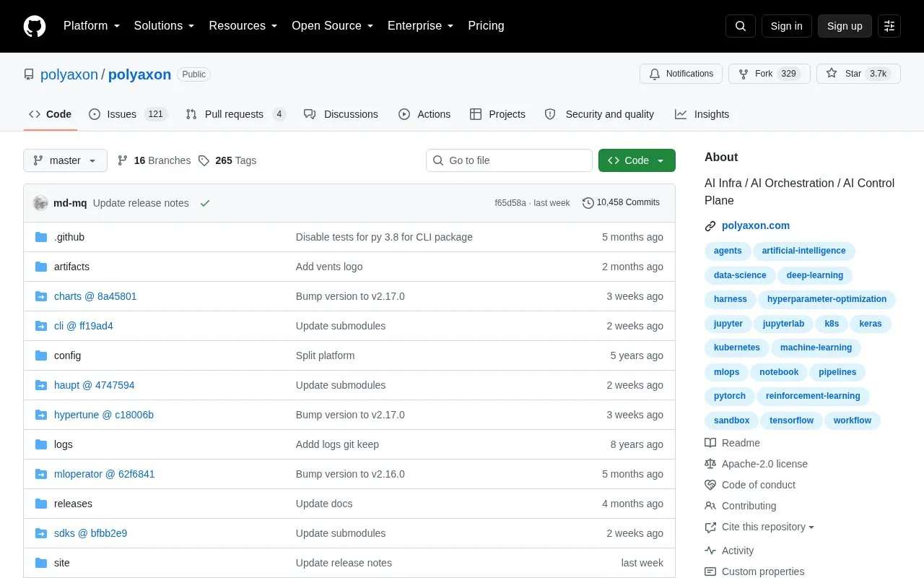Open the charts submodule folder icon
The height and width of the screenshot is (578, 924).
click(41, 296)
